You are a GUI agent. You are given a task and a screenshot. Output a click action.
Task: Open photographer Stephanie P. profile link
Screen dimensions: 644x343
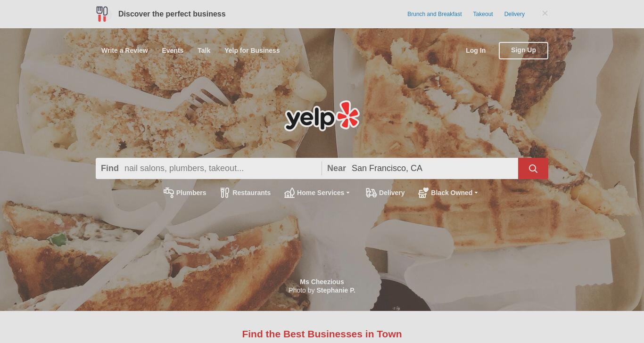336,290
